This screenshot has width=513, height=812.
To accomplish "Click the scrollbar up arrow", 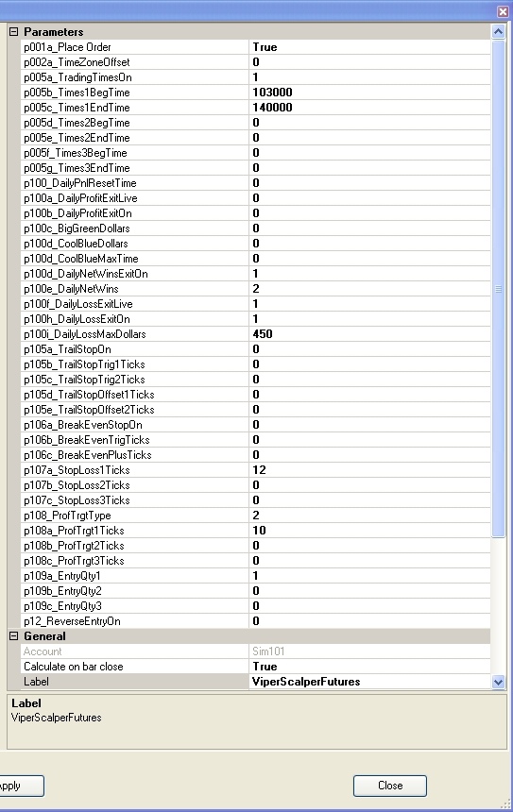I will tap(499, 32).
